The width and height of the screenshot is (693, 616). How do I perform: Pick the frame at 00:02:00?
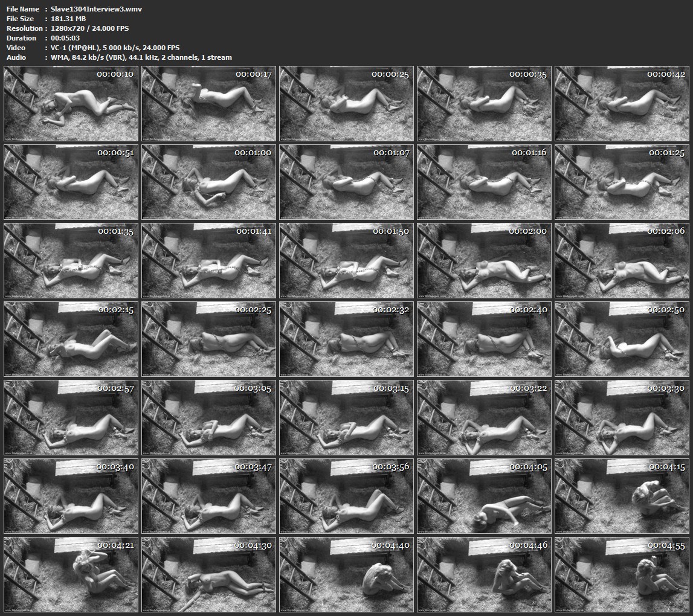tap(485, 261)
